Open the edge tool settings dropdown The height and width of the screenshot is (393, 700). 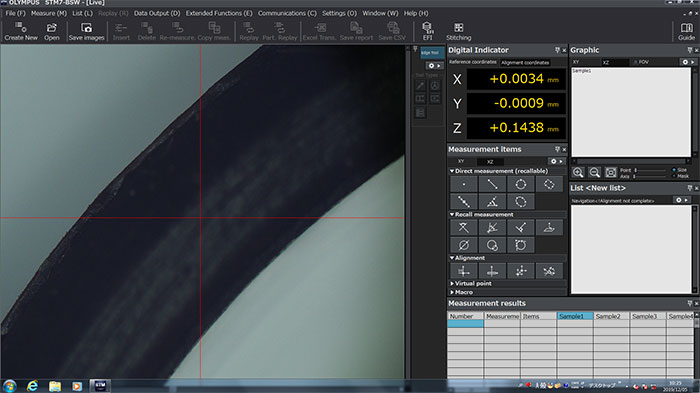434,66
